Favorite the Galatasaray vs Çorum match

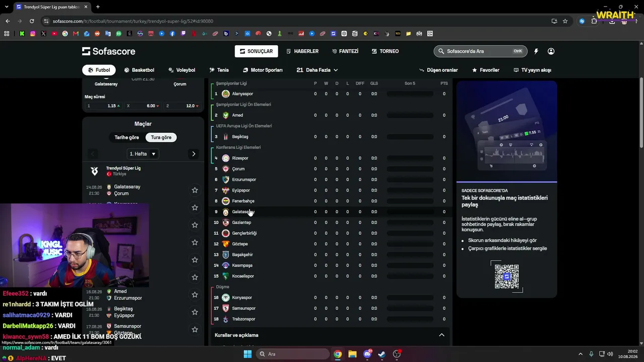tap(195, 190)
